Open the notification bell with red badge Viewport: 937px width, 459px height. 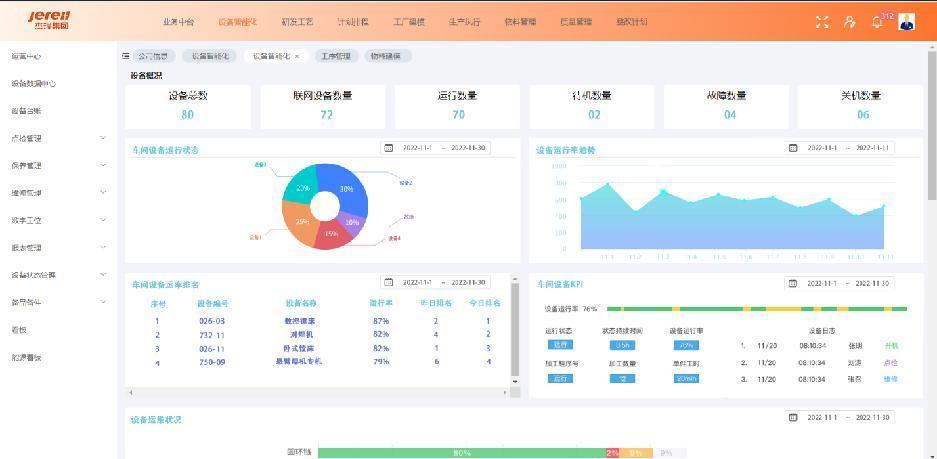877,22
